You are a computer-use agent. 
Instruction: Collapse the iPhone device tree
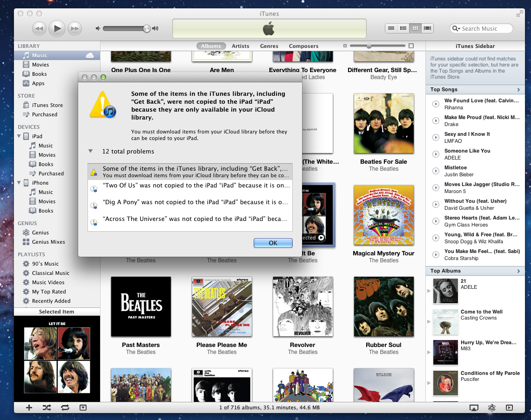pyautogui.click(x=19, y=183)
